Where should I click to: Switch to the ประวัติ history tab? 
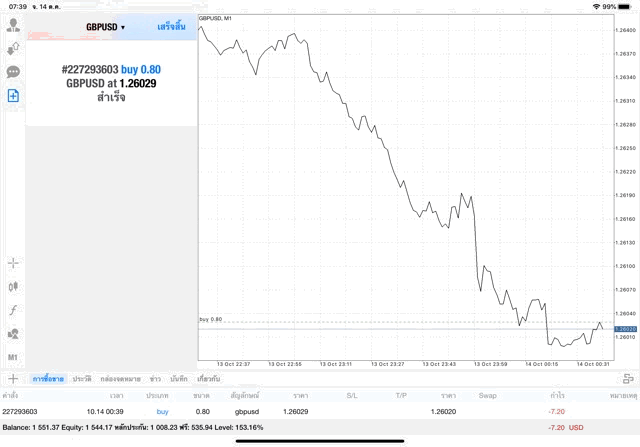pyautogui.click(x=82, y=379)
